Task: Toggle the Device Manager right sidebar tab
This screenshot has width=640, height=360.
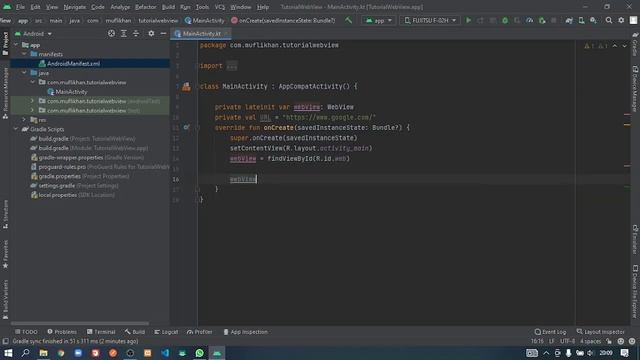Action: click(635, 89)
